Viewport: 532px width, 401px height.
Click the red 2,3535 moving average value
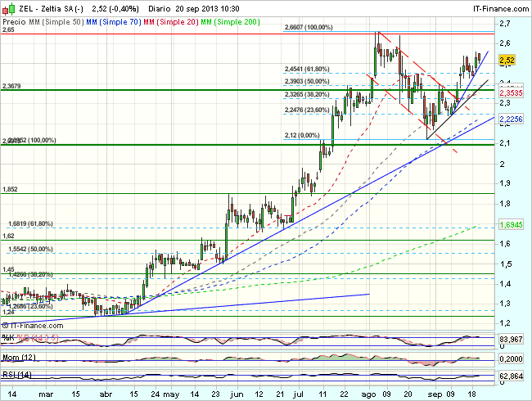tap(511, 93)
